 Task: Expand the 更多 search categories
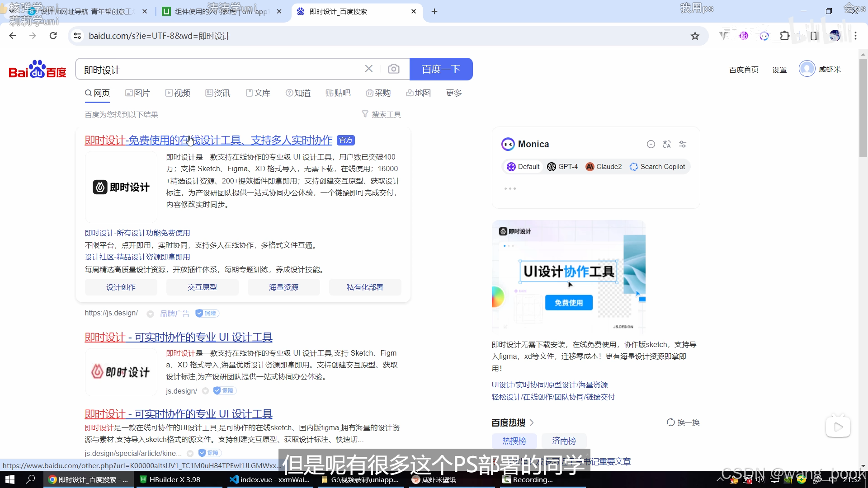pos(454,93)
